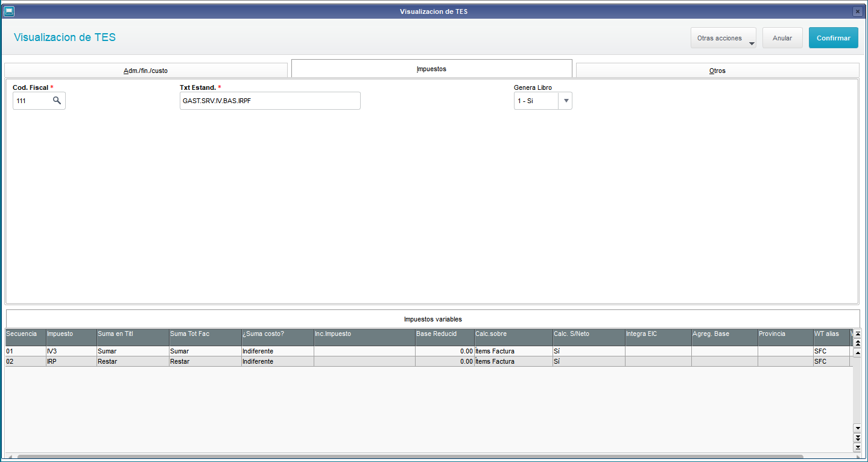Click the ¿Suma costo? column header

277,337
